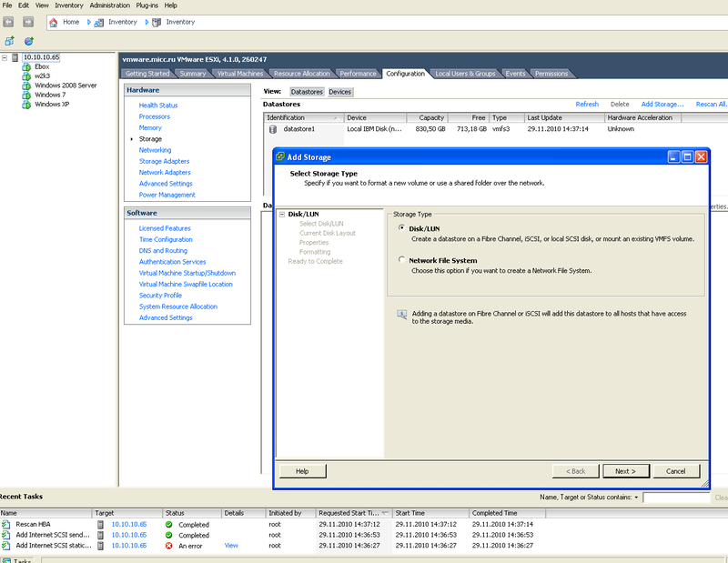This screenshot has width=728, height=563.
Task: Switch to the Summary tab
Action: pyautogui.click(x=193, y=74)
